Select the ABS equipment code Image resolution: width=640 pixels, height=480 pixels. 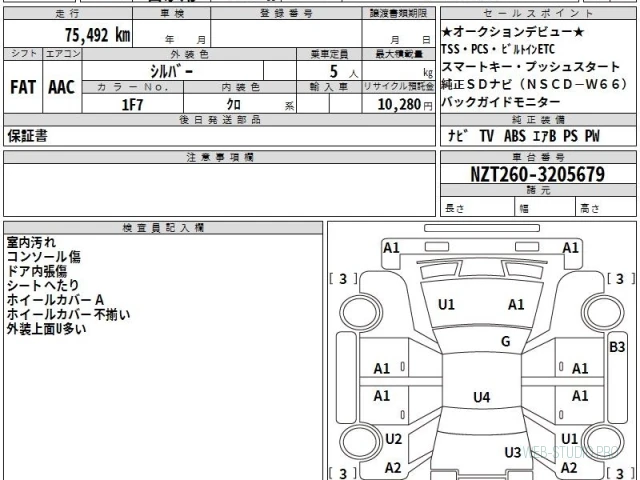(514, 136)
